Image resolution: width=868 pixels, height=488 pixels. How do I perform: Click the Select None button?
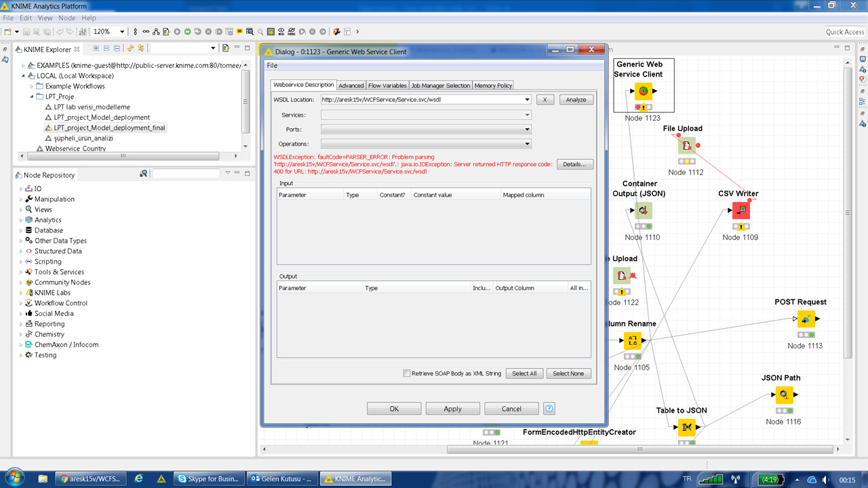(x=568, y=373)
